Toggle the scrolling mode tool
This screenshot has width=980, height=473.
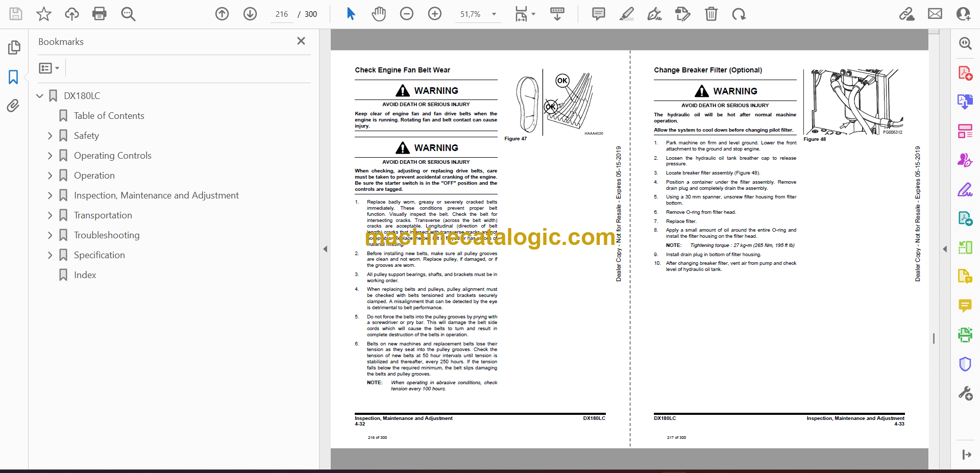[557, 14]
